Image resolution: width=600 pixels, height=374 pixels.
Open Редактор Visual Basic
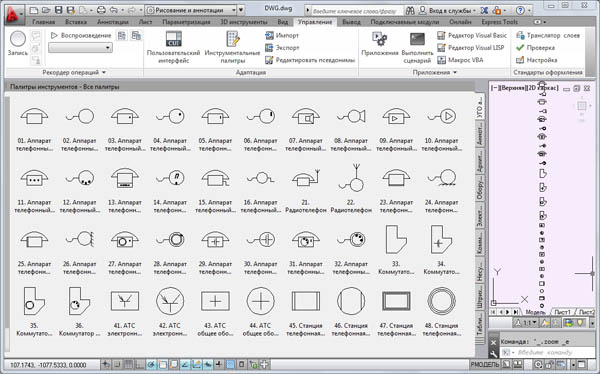[472, 36]
